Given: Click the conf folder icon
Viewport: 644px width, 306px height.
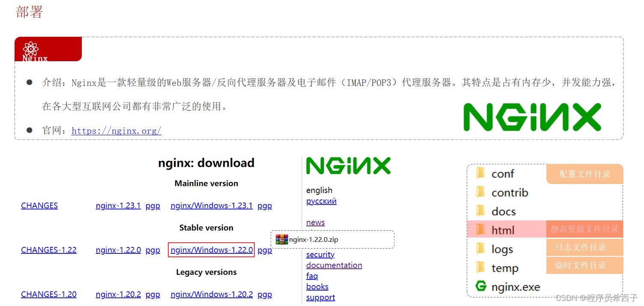Looking at the screenshot, I should coord(481,173).
